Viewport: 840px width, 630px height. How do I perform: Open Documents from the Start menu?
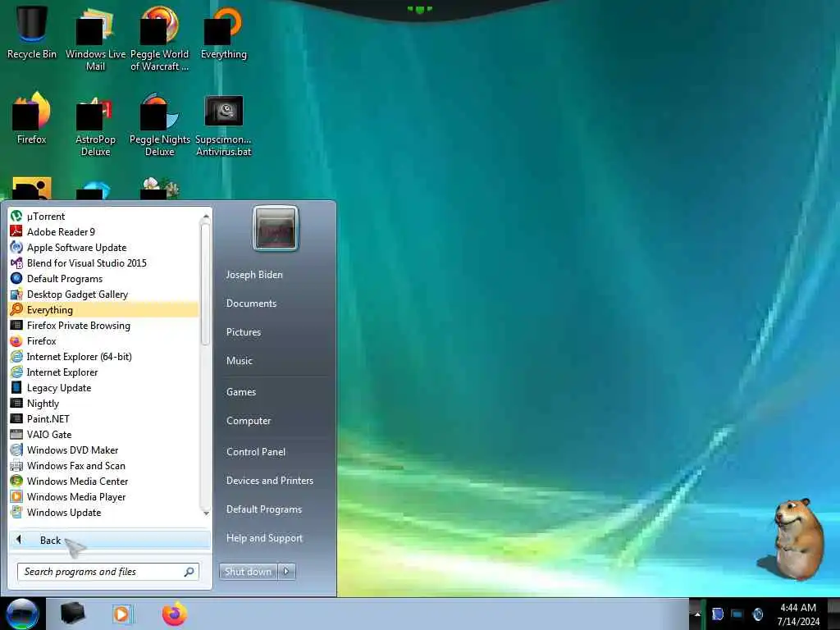pyautogui.click(x=251, y=304)
